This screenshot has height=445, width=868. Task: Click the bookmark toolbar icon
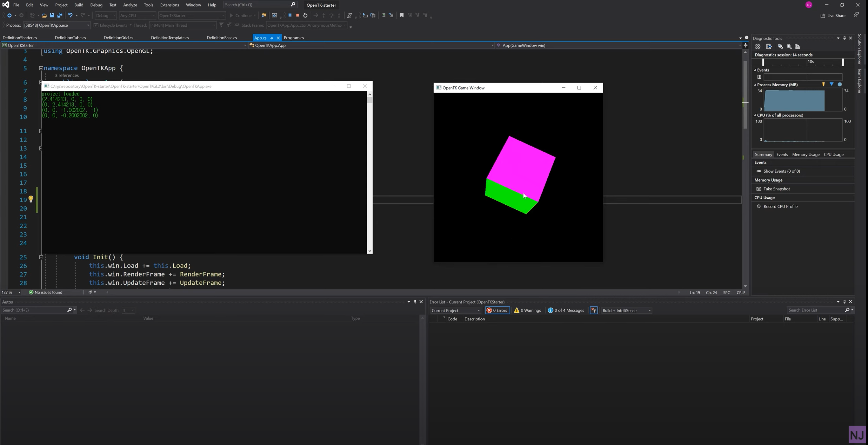[x=401, y=15]
